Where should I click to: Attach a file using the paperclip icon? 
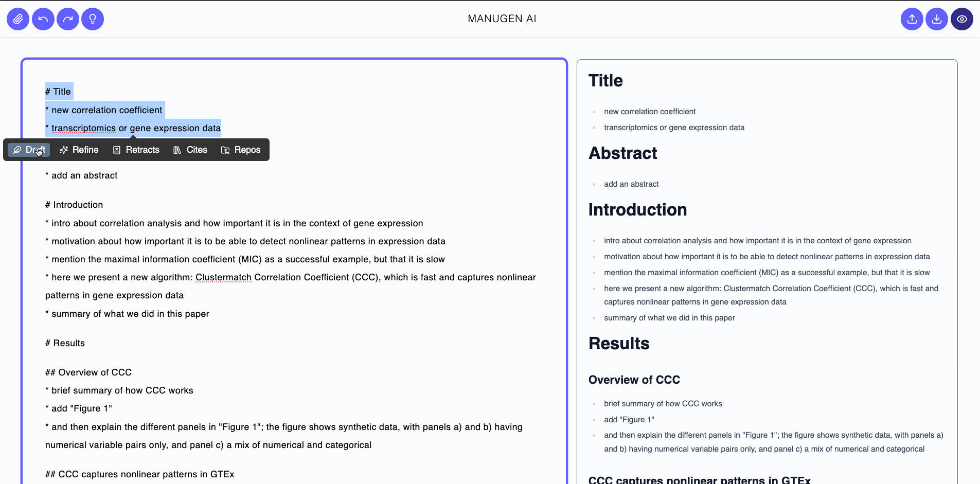(x=17, y=19)
